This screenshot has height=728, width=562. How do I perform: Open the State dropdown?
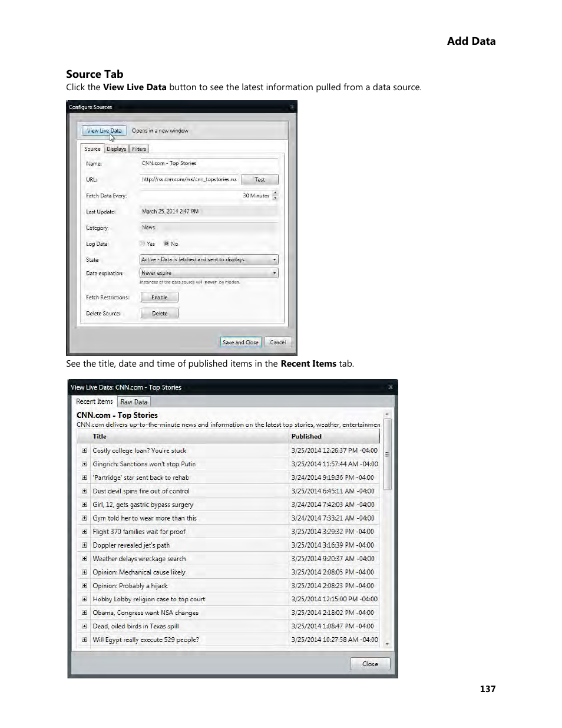pyautogui.click(x=273, y=259)
